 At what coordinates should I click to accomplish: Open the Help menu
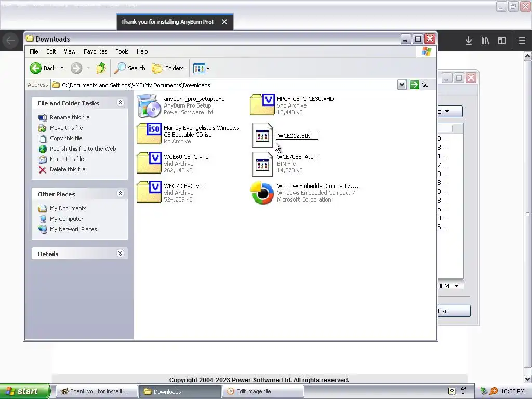(x=142, y=51)
